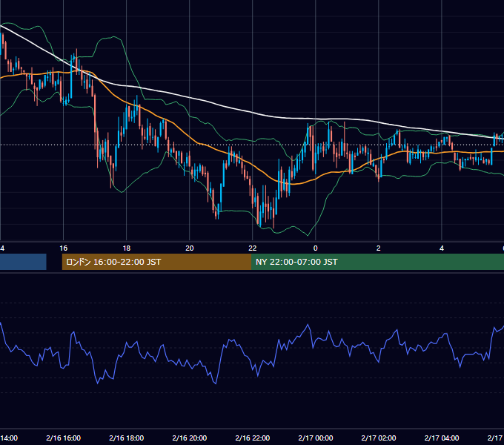Click the upper time axis label 20

pos(190,248)
